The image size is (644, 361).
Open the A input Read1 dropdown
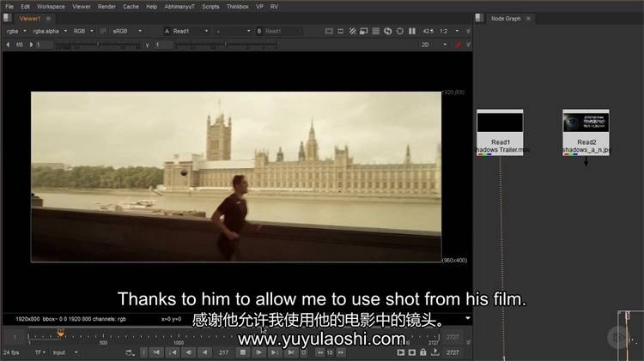[x=191, y=31]
